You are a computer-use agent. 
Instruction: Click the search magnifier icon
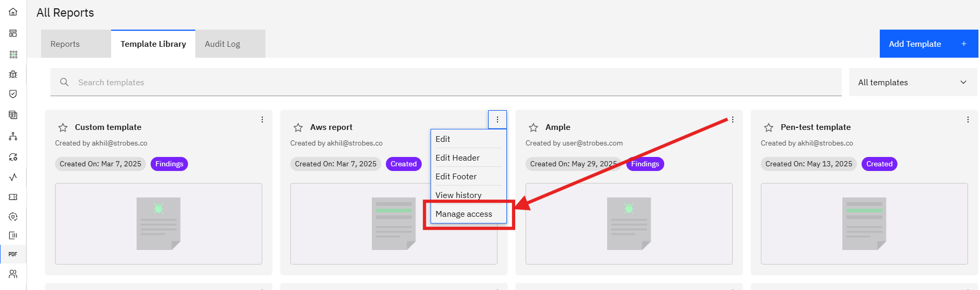coord(64,82)
